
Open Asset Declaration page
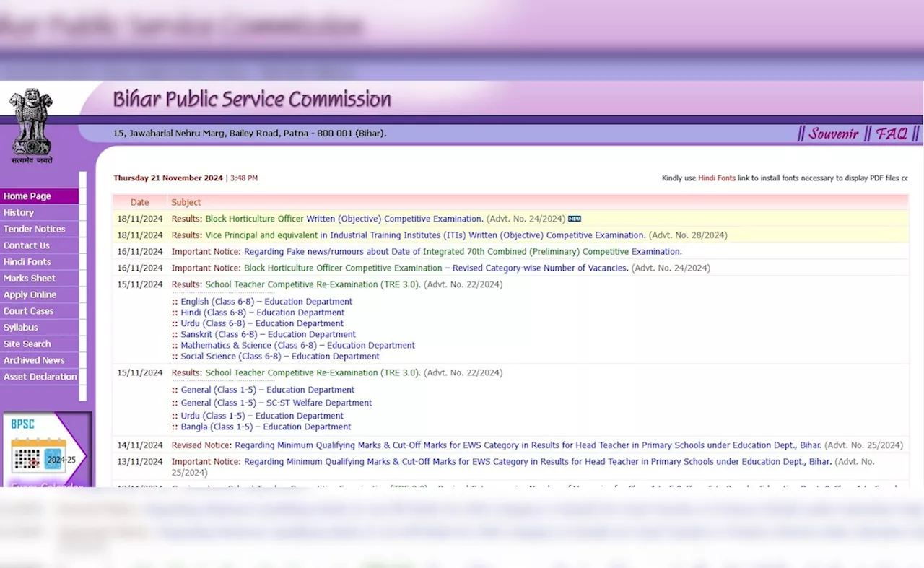pyautogui.click(x=39, y=377)
